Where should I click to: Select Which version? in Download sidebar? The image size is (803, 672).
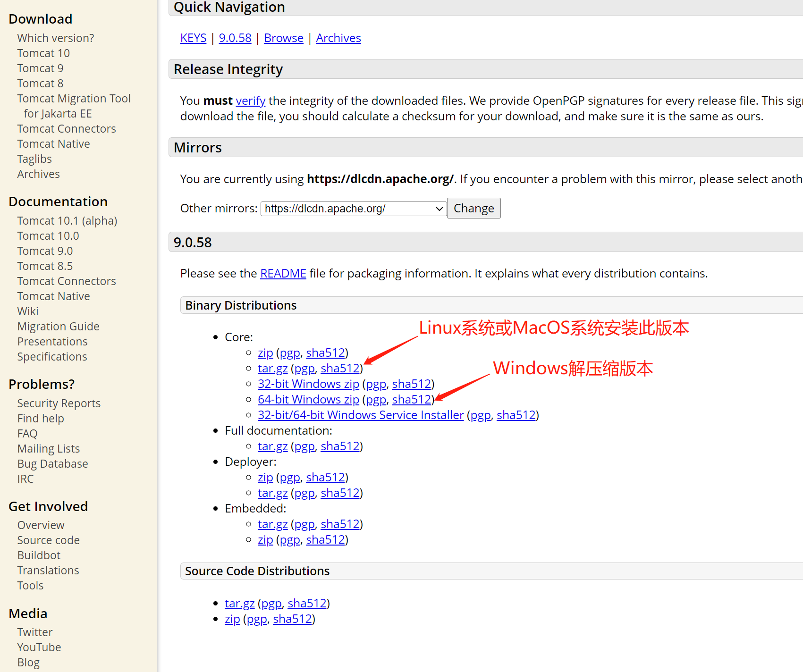56,38
